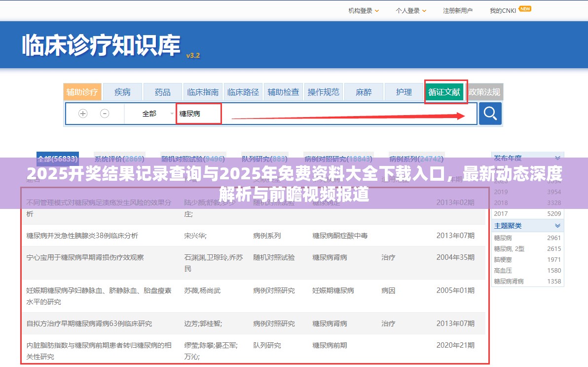This screenshot has width=588, height=367.
Task: Click 病因 cell in 妊娠期糖尿病 row
Action: (388, 291)
